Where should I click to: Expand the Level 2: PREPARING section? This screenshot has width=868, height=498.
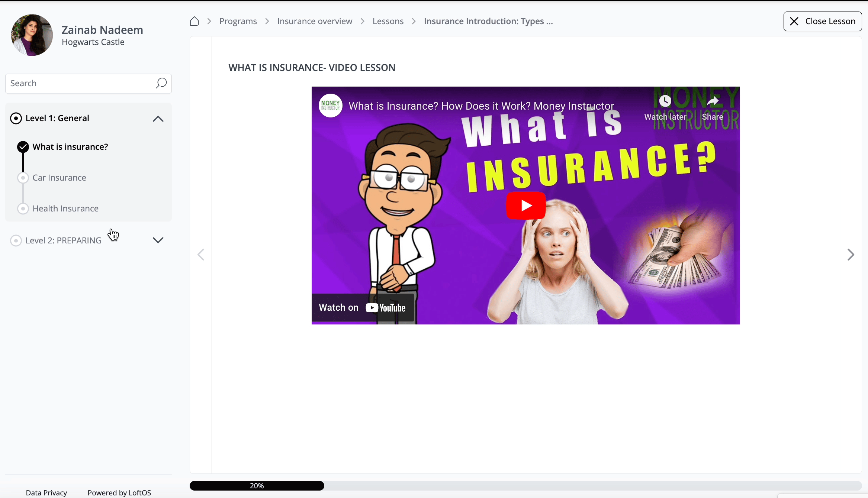(158, 240)
